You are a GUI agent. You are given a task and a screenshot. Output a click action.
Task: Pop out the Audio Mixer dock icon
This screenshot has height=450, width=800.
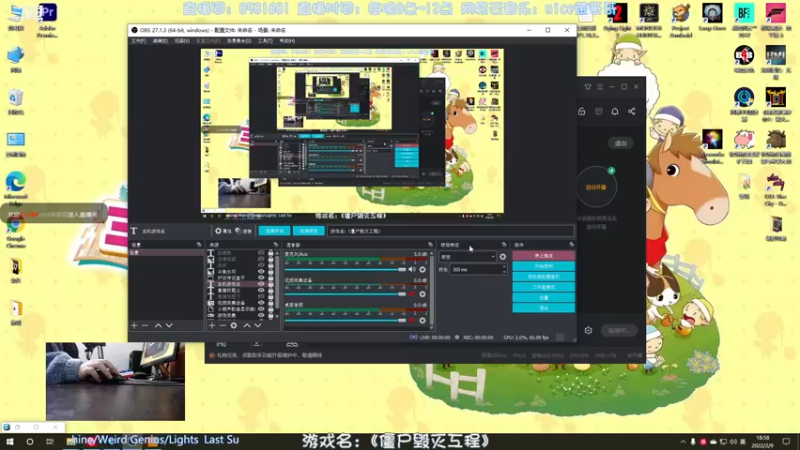pos(430,245)
